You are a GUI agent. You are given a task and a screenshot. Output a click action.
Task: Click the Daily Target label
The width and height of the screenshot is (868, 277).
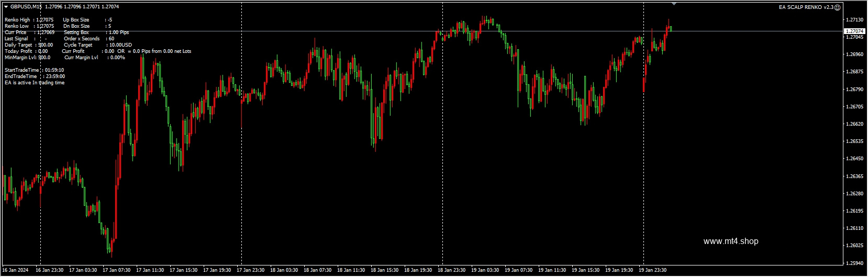(18, 45)
